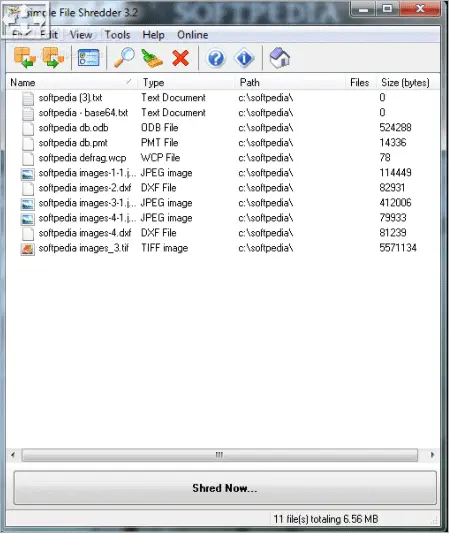Click the file icon of softpedia defrag.wcp
Screen dimensions: 449x533
[x=28, y=158]
